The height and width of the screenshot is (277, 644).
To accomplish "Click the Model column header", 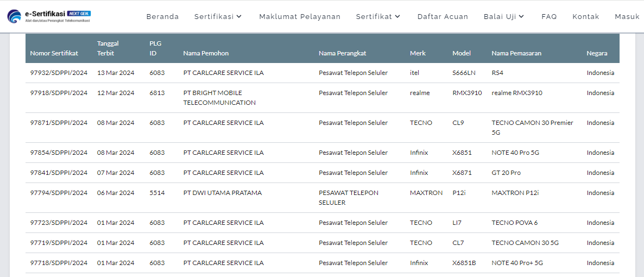I will coord(462,53).
